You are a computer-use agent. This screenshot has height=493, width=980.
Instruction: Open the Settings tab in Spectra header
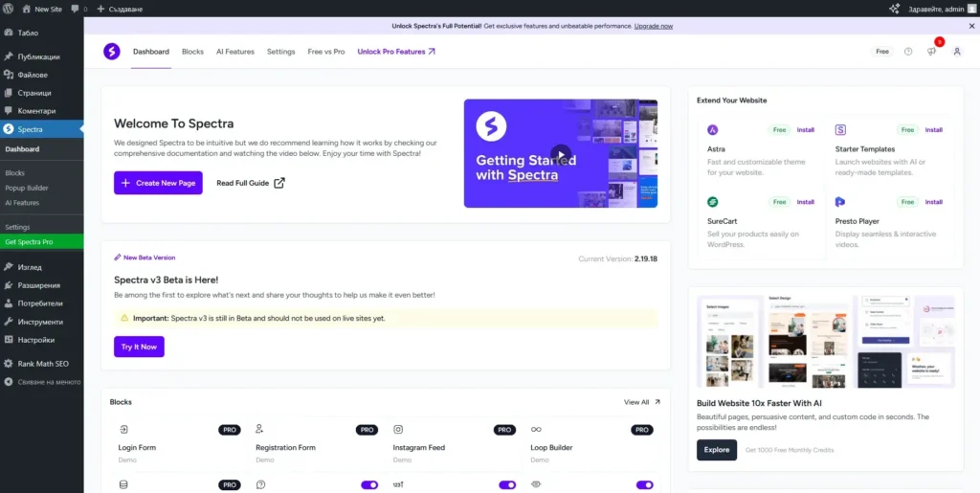point(280,52)
